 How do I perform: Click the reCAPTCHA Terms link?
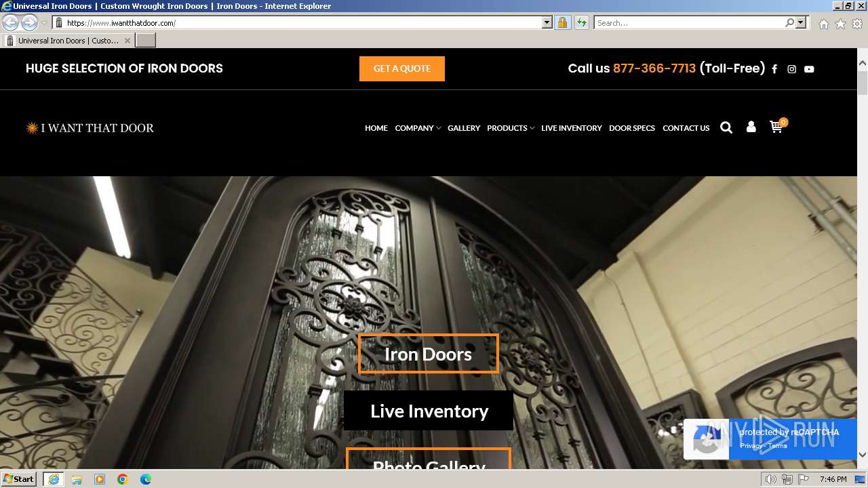pyautogui.click(x=778, y=446)
